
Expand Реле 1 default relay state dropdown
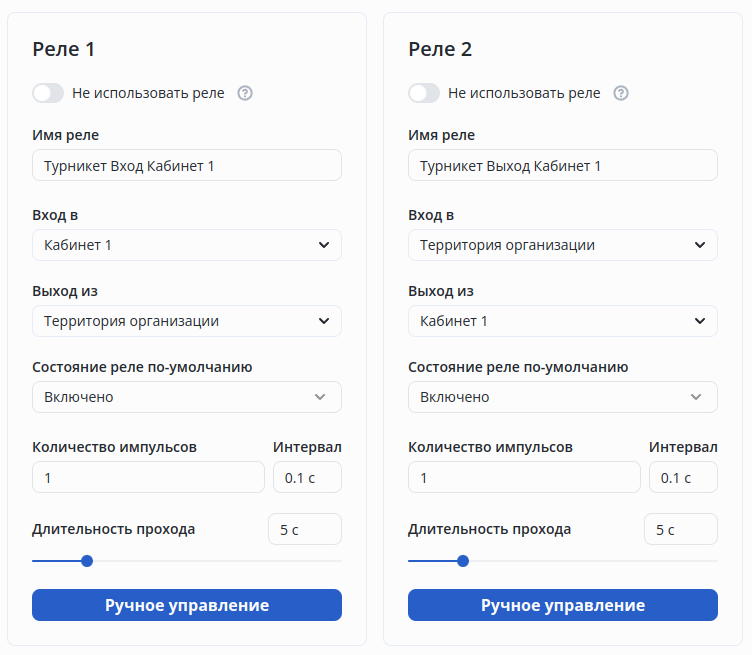click(187, 397)
